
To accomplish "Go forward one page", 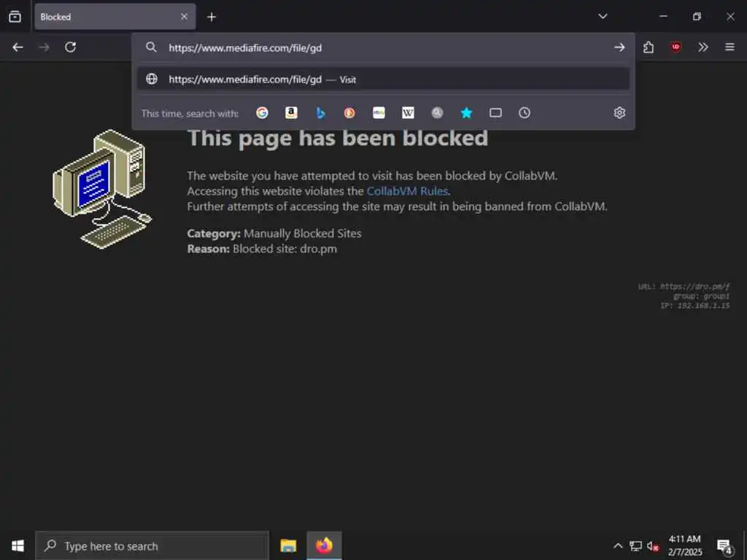I will pos(44,47).
